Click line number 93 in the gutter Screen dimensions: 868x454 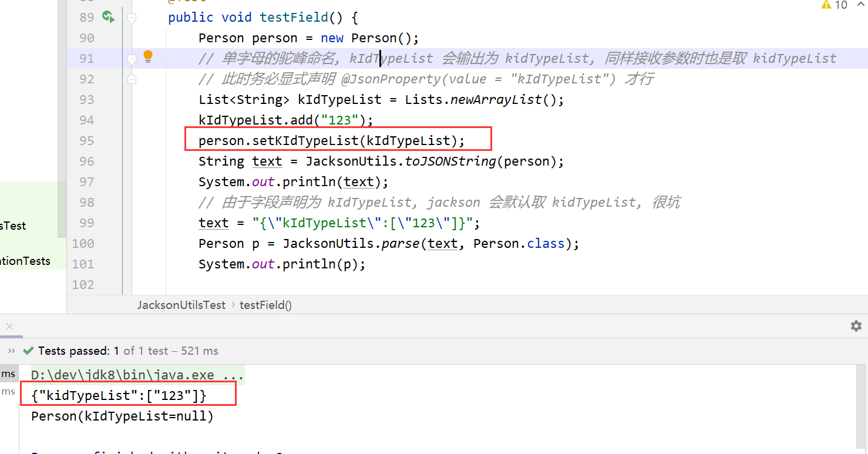87,99
